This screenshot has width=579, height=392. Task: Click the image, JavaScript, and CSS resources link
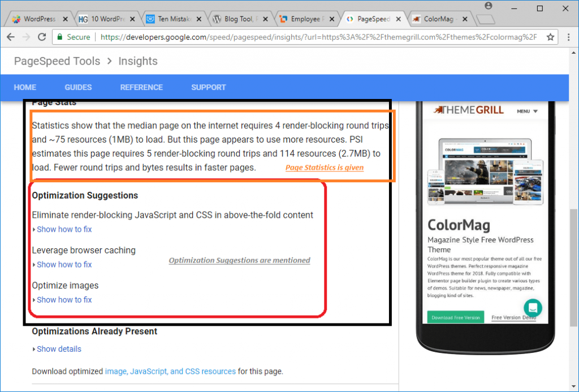pyautogui.click(x=170, y=372)
